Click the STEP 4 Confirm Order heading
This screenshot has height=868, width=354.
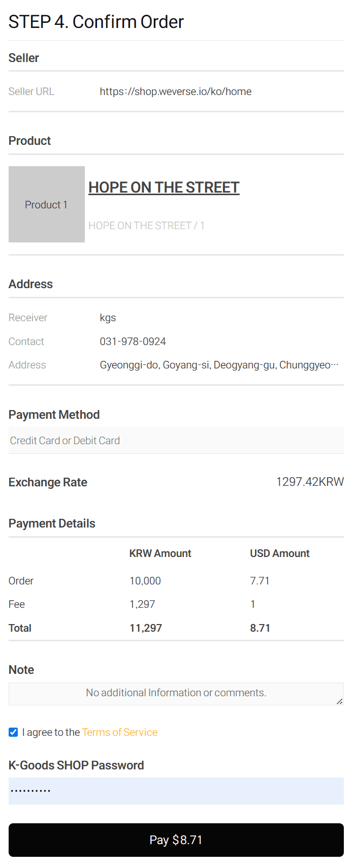(95, 22)
